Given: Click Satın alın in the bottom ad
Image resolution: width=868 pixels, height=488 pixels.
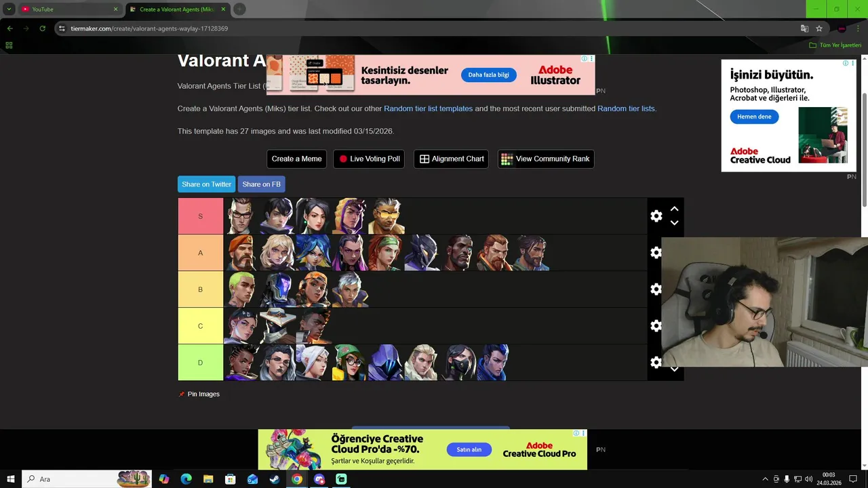Looking at the screenshot, I should coord(469,449).
